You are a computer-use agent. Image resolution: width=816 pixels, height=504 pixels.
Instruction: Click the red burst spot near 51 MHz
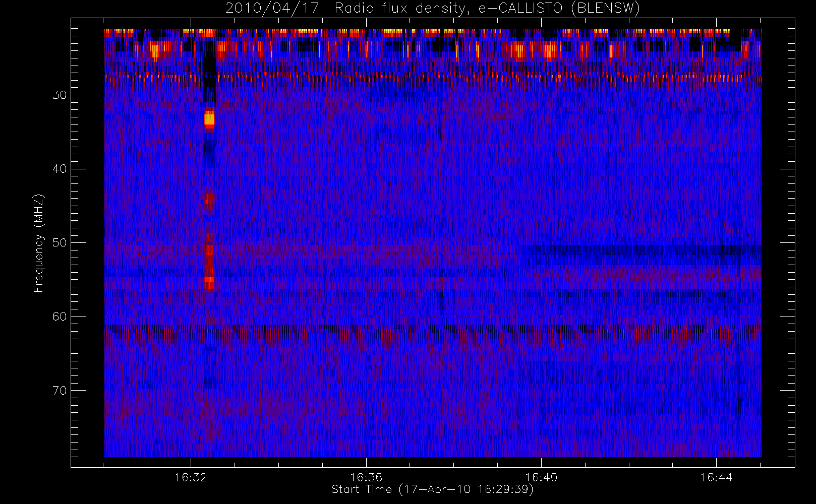pyautogui.click(x=209, y=249)
